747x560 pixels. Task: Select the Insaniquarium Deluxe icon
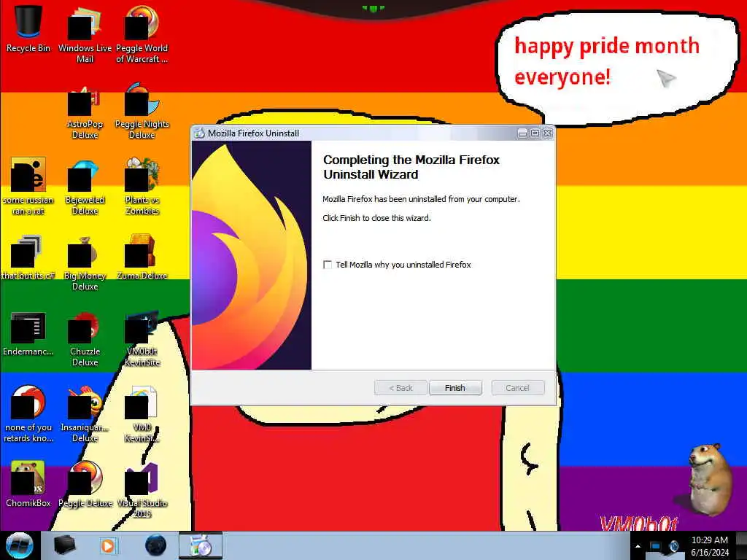(85, 414)
